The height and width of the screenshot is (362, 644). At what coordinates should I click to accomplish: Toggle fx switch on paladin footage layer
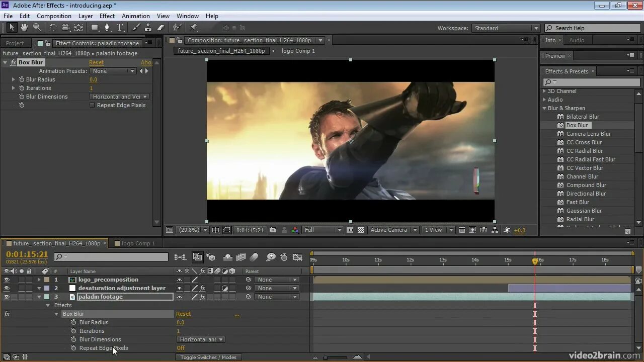[x=202, y=297]
